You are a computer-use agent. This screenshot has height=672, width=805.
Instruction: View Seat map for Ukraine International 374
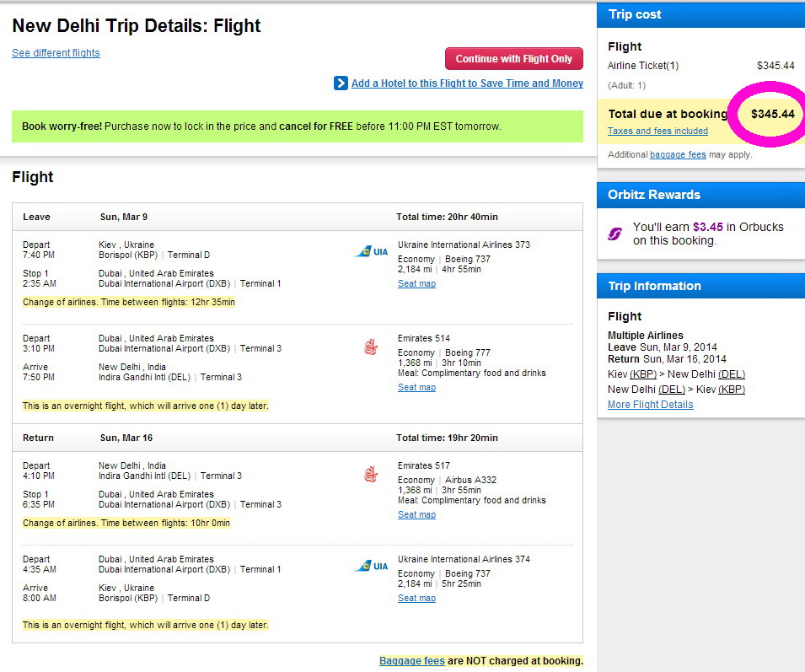[416, 599]
